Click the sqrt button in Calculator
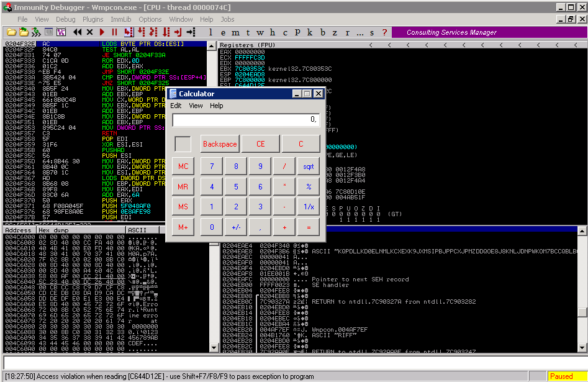 (309, 166)
